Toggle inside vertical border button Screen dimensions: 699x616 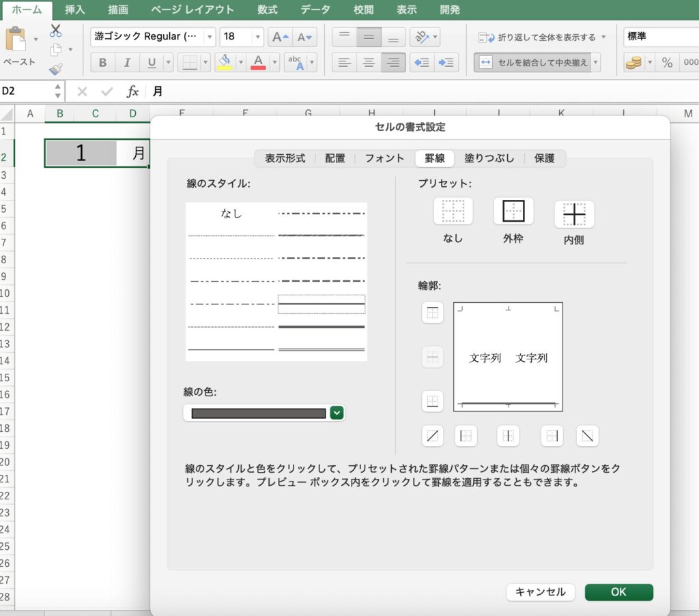point(508,436)
